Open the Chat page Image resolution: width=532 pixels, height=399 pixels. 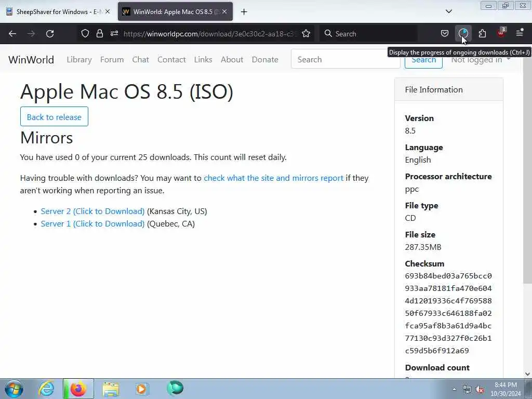140,60
